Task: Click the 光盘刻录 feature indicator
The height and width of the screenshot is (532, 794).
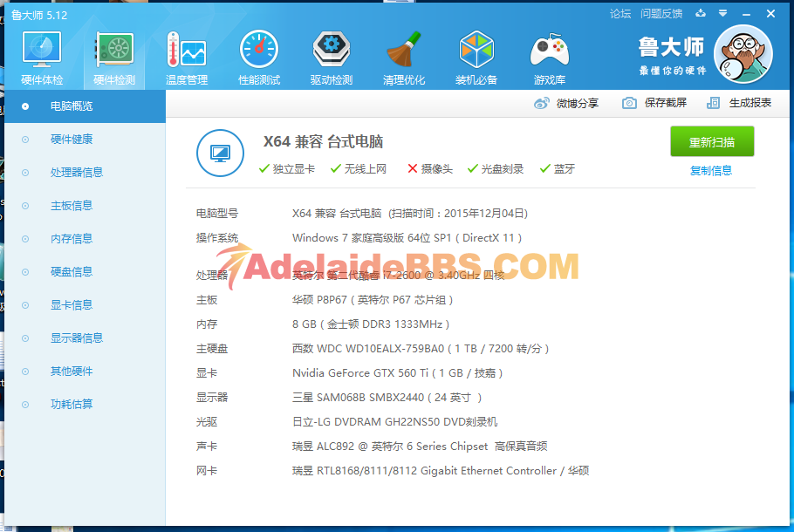Action: click(x=496, y=169)
